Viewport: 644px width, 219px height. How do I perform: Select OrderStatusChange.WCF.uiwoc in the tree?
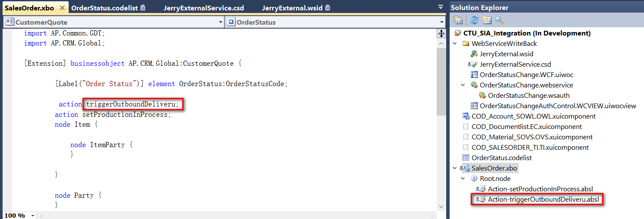pyautogui.click(x=527, y=75)
